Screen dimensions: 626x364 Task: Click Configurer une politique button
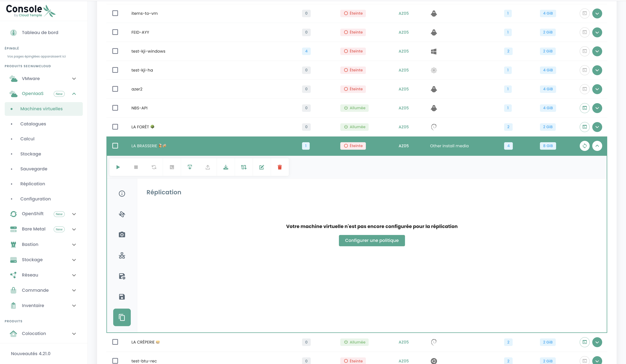[372, 240]
